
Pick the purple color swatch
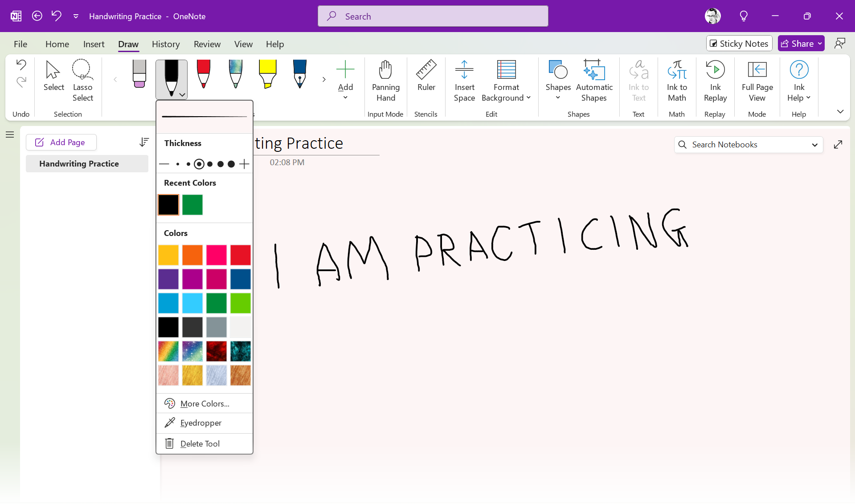click(168, 279)
